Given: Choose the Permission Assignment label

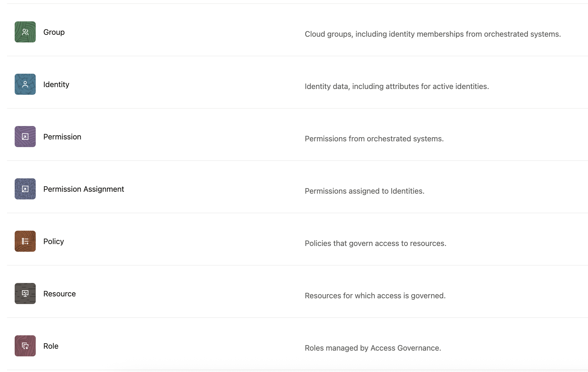Looking at the screenshot, I should coord(84,189).
